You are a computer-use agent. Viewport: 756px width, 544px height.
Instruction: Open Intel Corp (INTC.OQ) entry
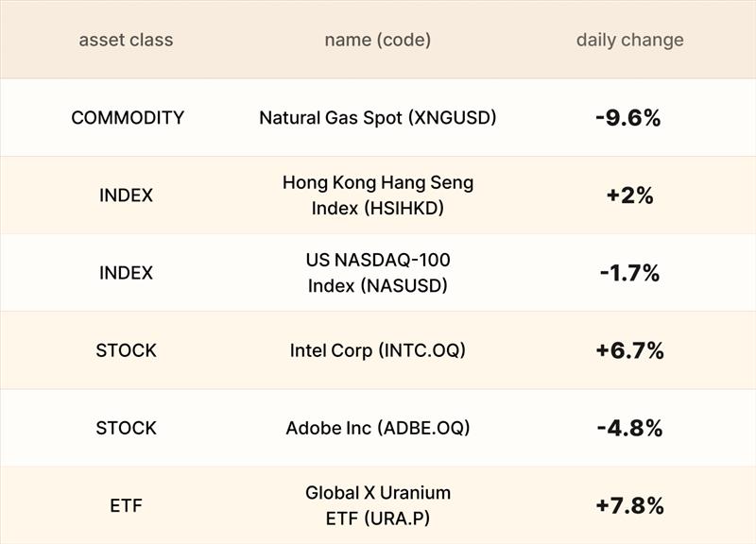(377, 350)
